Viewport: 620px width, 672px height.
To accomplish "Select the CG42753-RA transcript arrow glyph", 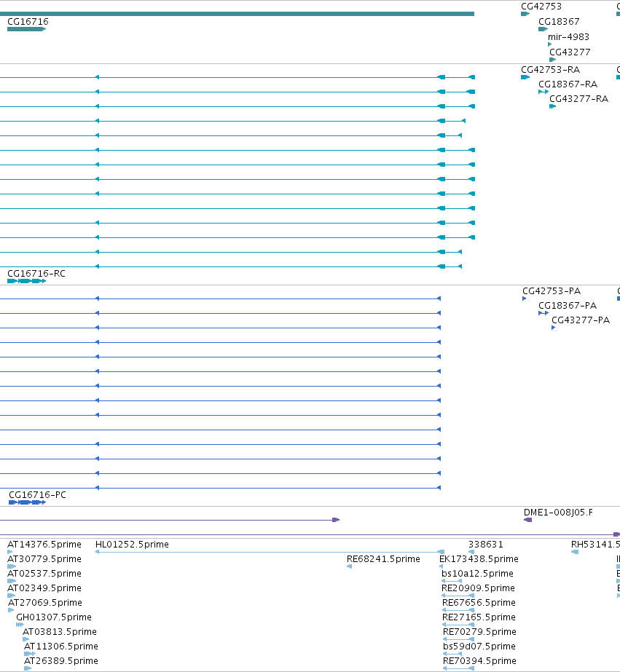I will 525,77.
